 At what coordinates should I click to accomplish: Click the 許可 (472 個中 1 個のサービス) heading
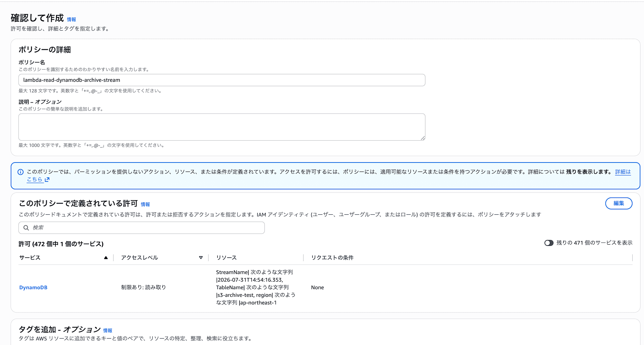pos(61,244)
